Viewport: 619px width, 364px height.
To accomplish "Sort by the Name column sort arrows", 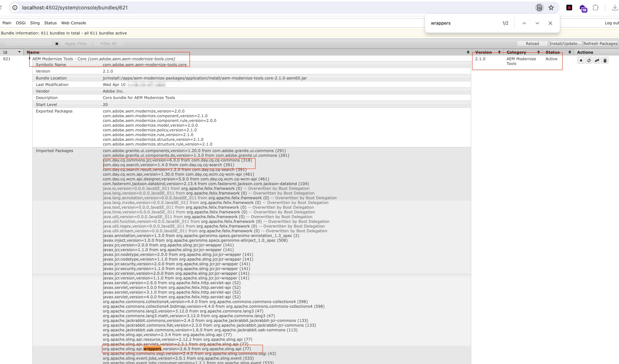I will click(x=468, y=52).
